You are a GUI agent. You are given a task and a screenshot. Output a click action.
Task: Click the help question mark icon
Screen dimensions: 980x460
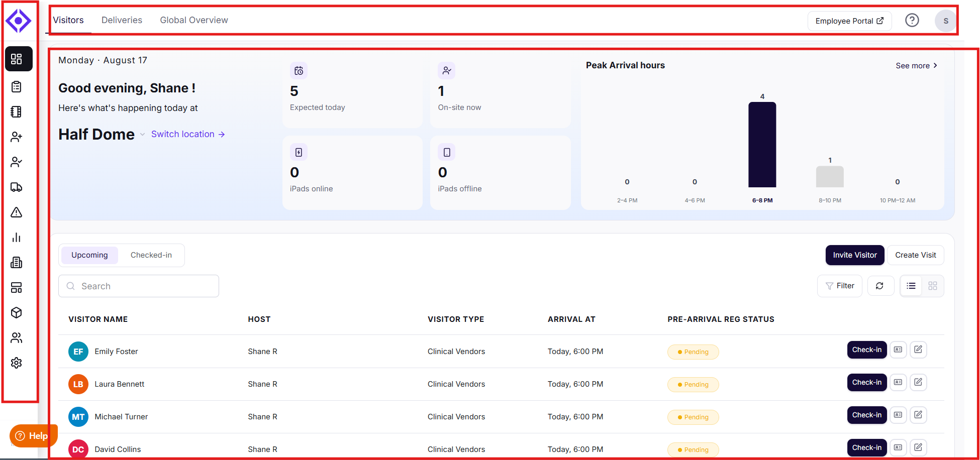912,21
